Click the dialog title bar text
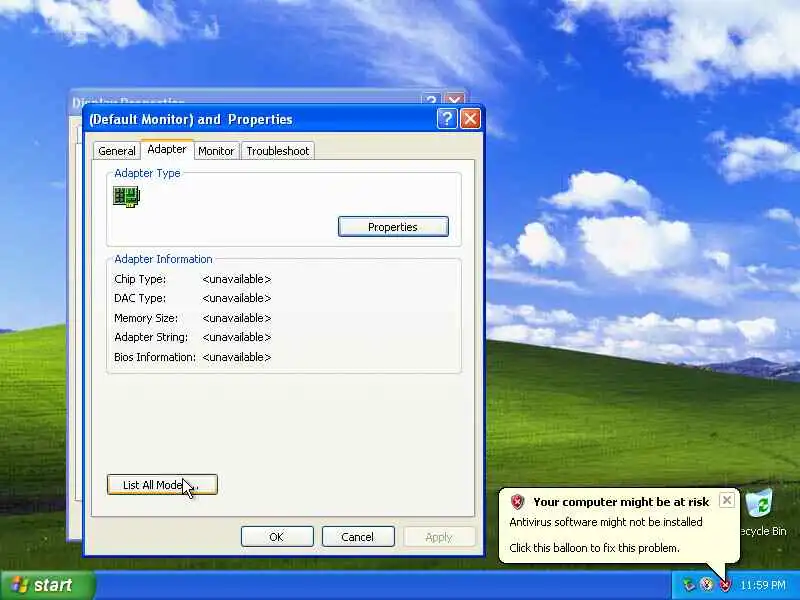 point(191,119)
